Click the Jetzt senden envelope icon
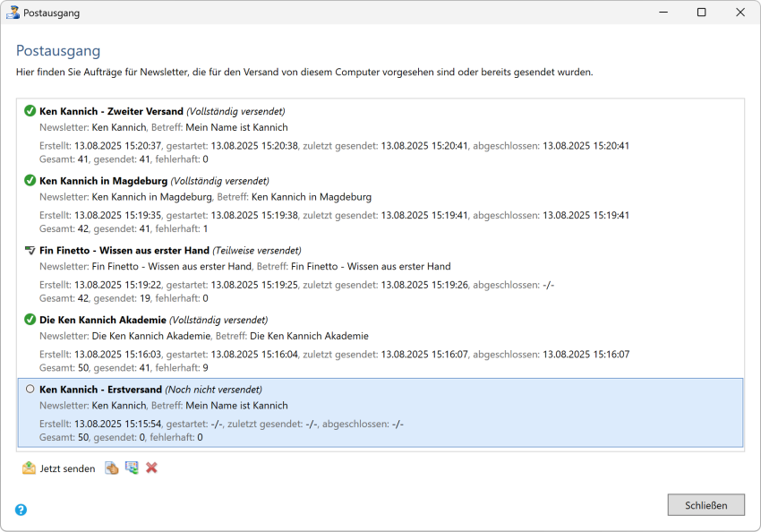The width and height of the screenshot is (761, 532). click(29, 468)
